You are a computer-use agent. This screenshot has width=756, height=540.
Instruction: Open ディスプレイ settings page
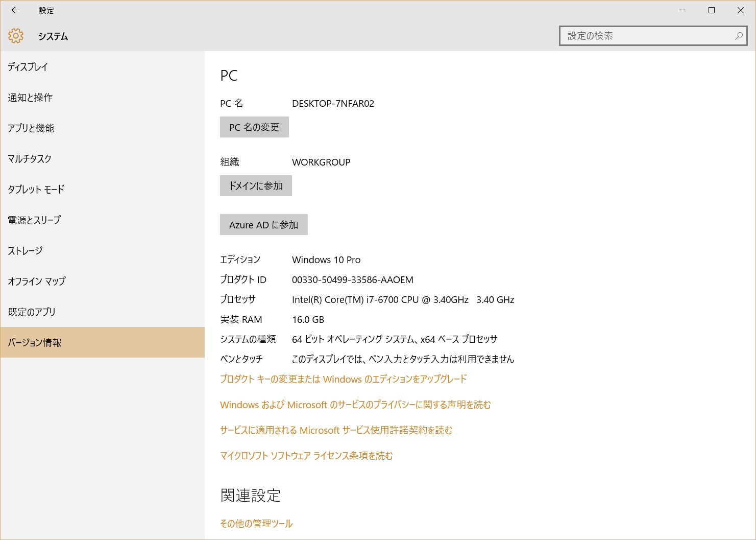(102, 66)
